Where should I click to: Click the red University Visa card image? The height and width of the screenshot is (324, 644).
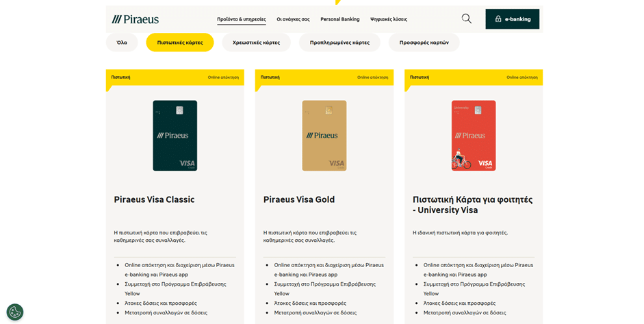tap(473, 136)
